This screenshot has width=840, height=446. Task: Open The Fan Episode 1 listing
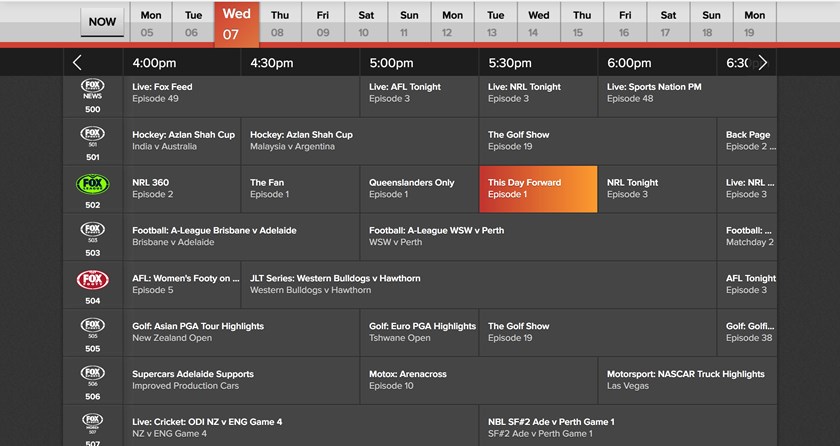pos(301,189)
